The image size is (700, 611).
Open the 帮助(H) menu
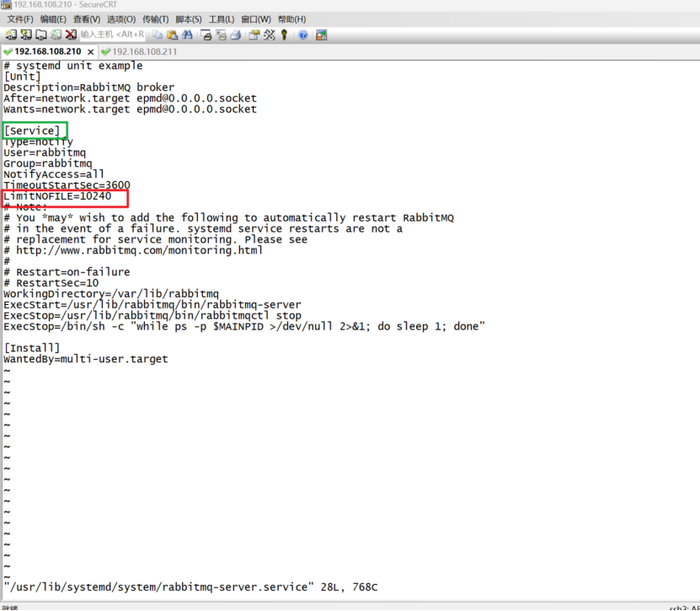(x=292, y=19)
